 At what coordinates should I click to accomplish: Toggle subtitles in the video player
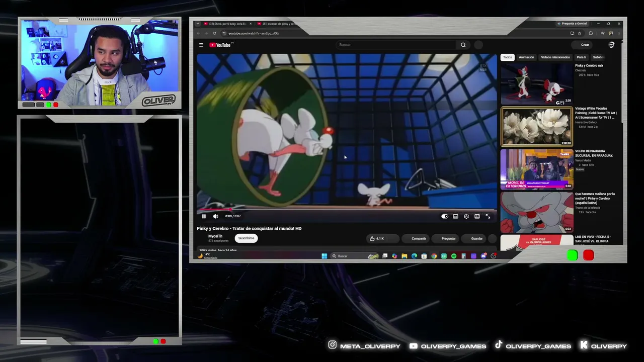click(456, 216)
